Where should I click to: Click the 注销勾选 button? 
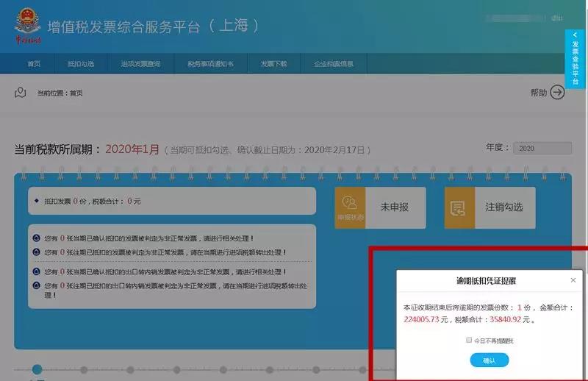(x=490, y=207)
